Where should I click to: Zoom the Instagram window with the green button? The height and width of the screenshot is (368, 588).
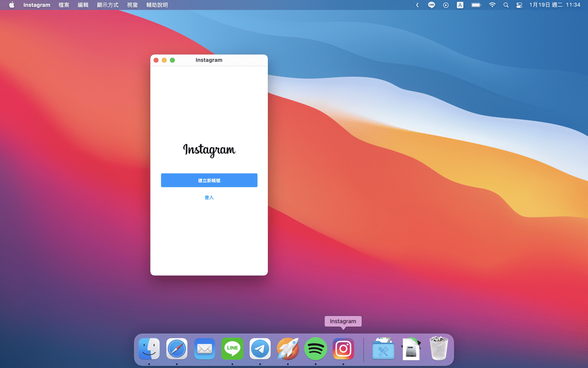[x=173, y=60]
